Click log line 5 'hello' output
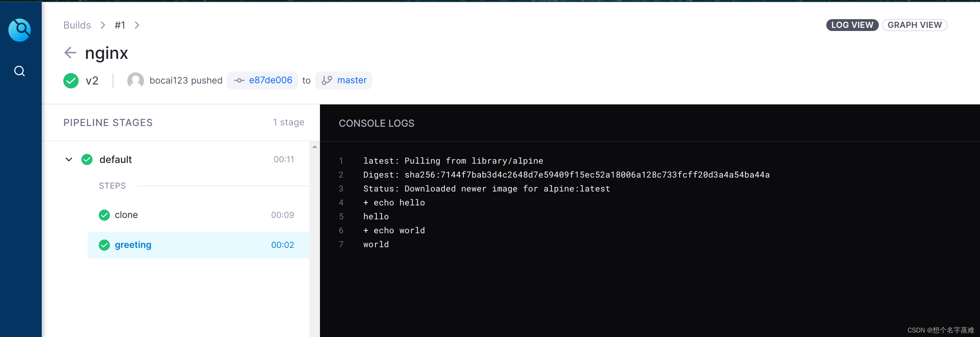This screenshot has width=980, height=337. (376, 217)
